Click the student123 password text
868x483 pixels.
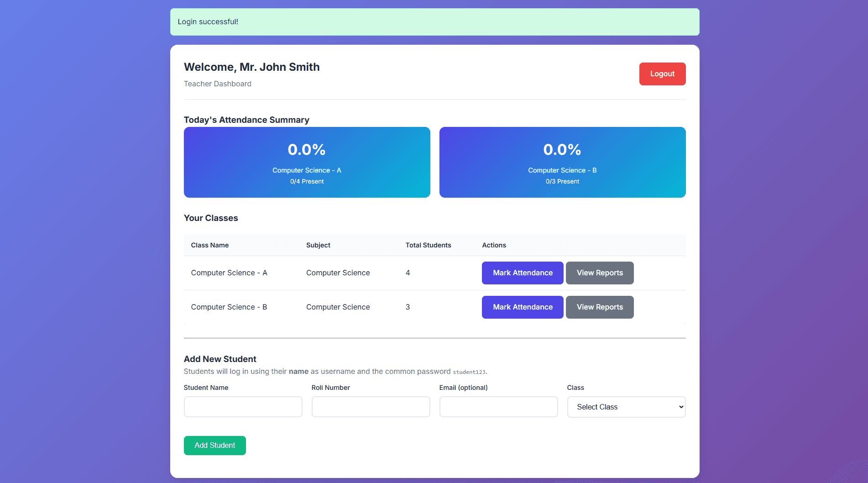click(469, 372)
